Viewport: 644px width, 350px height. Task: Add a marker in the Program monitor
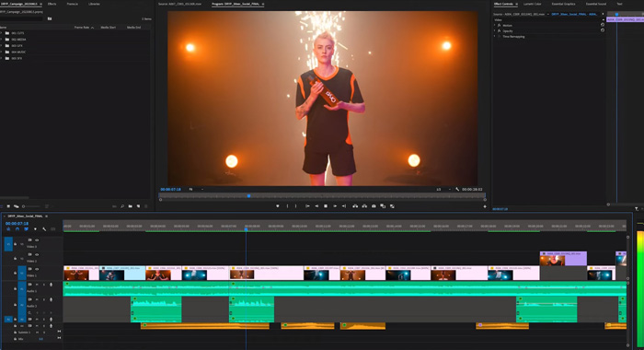tap(278, 206)
